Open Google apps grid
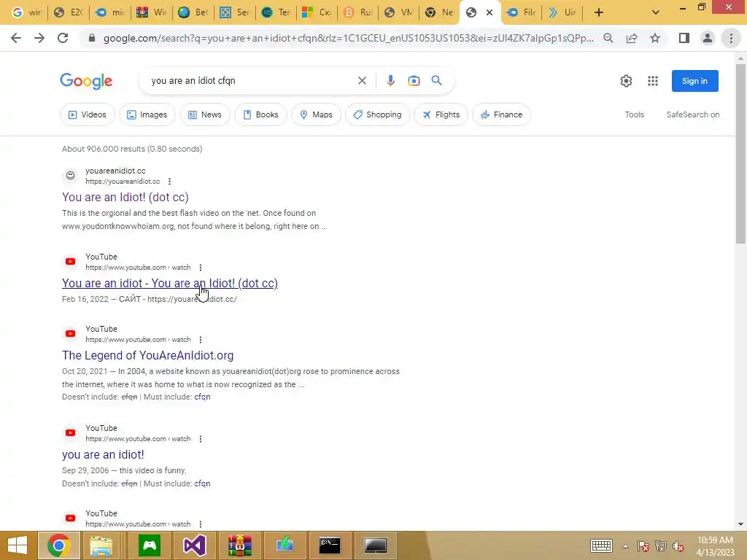This screenshot has width=747, height=560. 653,81
